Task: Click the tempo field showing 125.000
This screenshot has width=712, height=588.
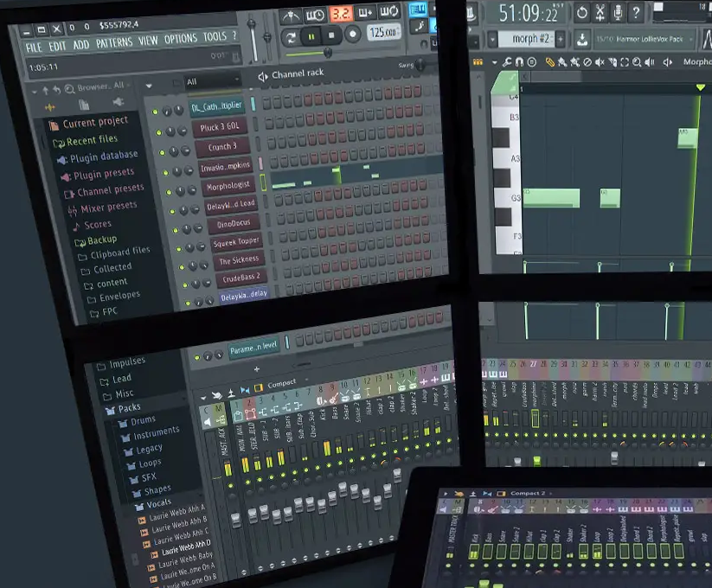Action: [383, 32]
